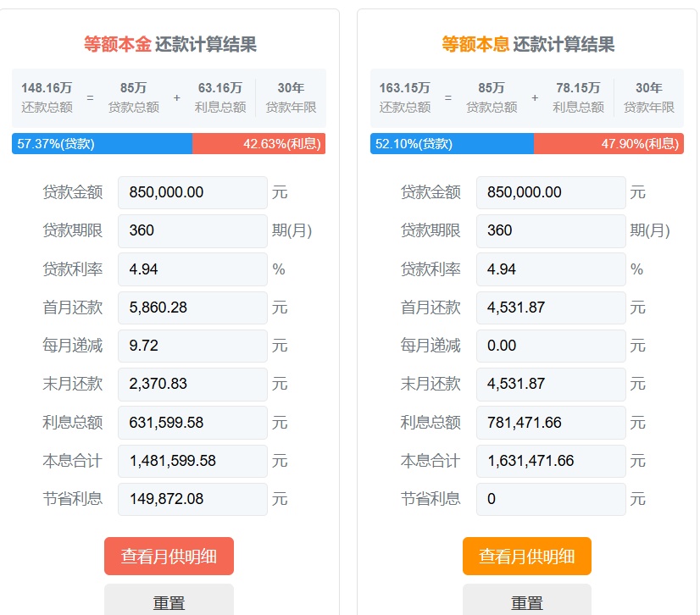Screen dimensions: 700x615
Task: Click red 42.63% interest bar segment
Action: (x=258, y=144)
